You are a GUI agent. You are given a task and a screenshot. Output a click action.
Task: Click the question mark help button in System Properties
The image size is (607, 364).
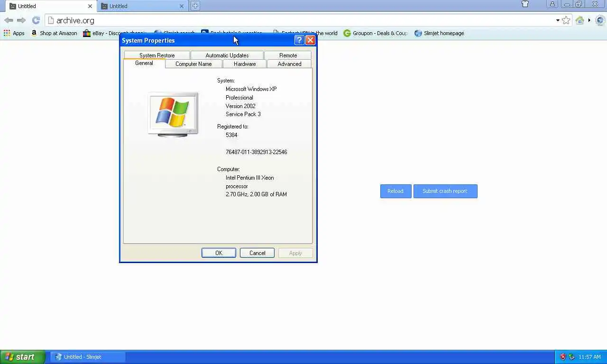click(x=299, y=40)
